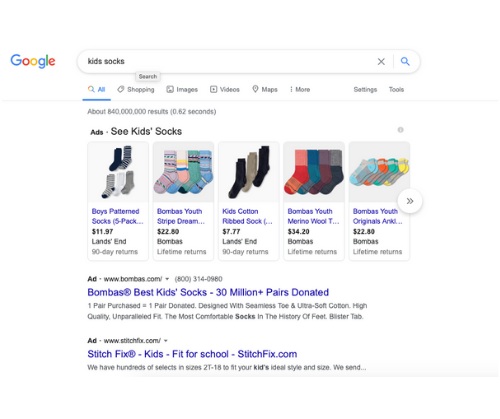Click the $7.77 price text

tap(231, 231)
